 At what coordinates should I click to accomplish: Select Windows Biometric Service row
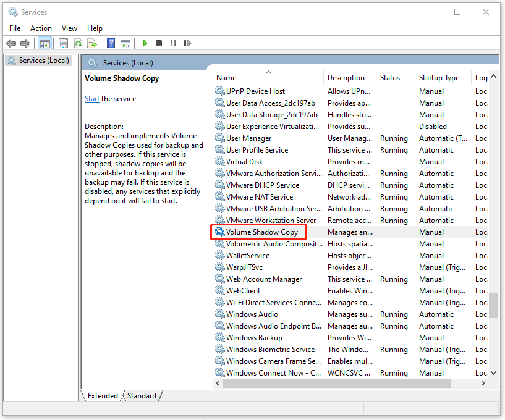pos(351,349)
